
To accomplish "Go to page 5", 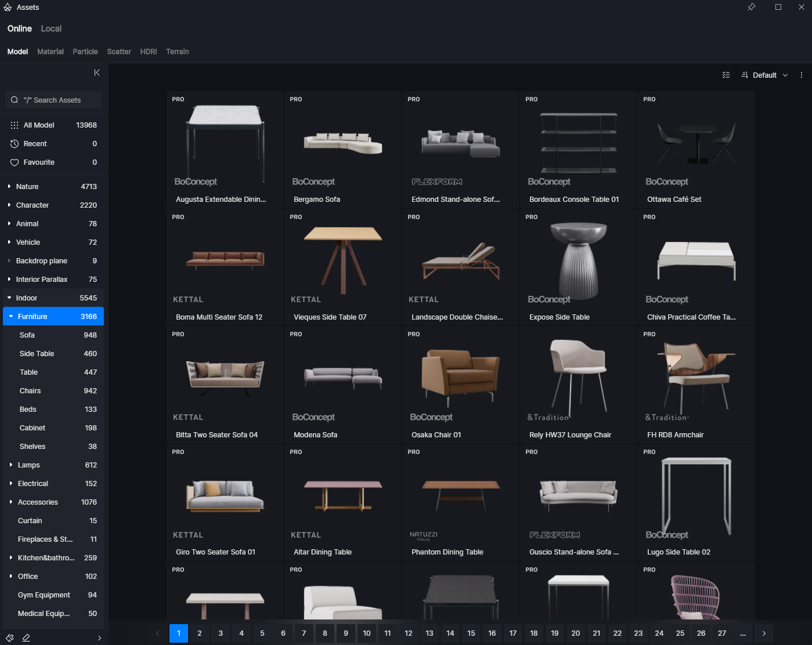I will pyautogui.click(x=262, y=633).
